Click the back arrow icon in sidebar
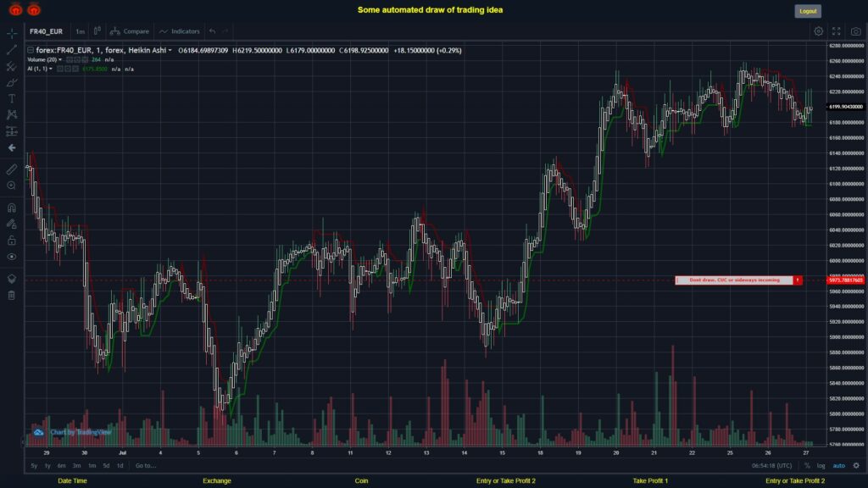868x488 pixels. (x=12, y=147)
